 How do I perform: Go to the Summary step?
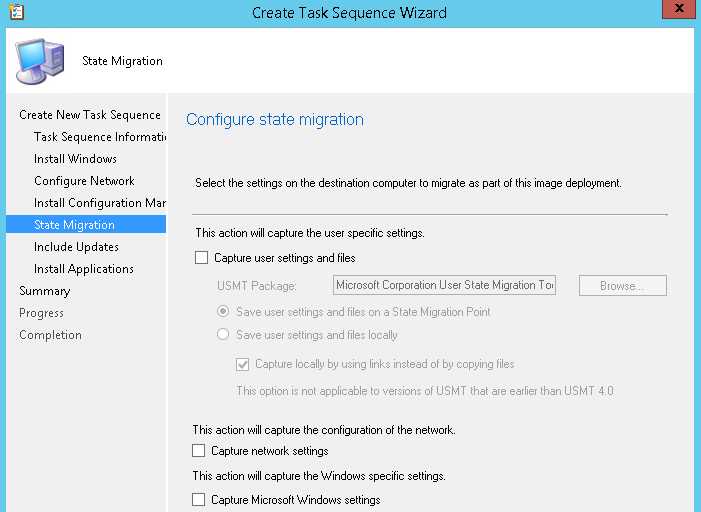[x=44, y=291]
